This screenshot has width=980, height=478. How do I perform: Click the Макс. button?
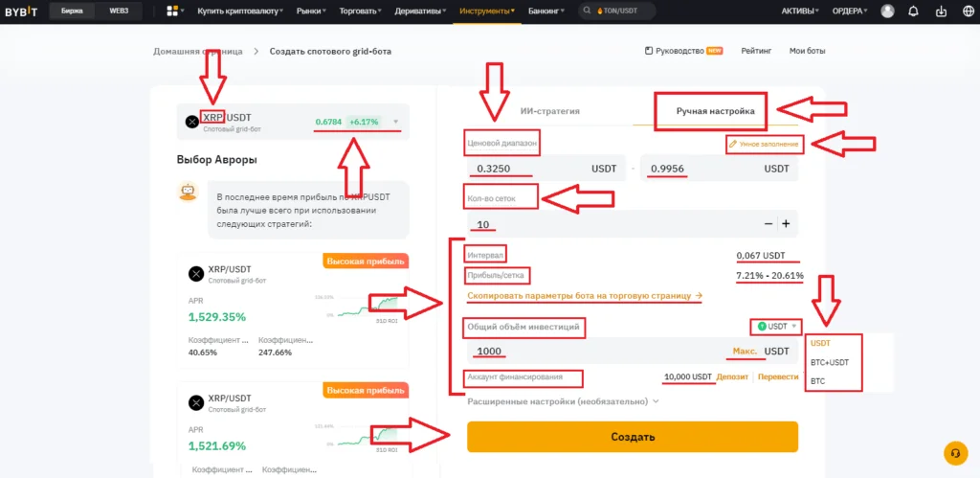[x=745, y=351]
